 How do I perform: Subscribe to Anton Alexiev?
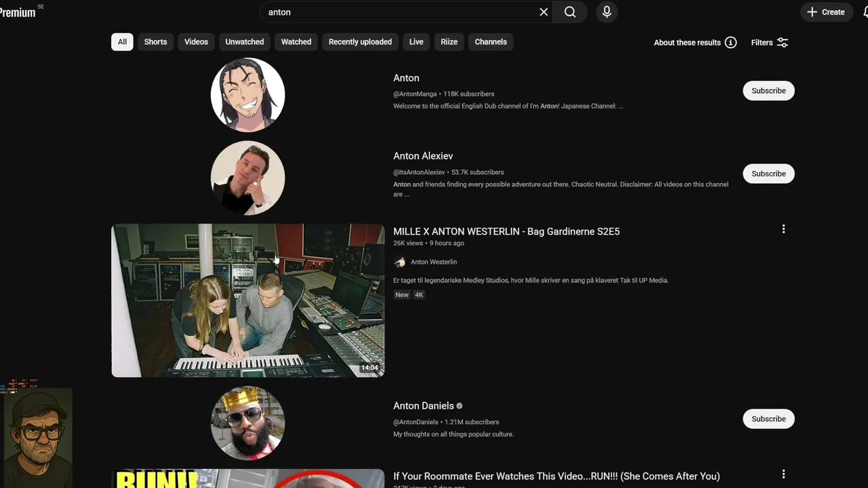tap(768, 174)
